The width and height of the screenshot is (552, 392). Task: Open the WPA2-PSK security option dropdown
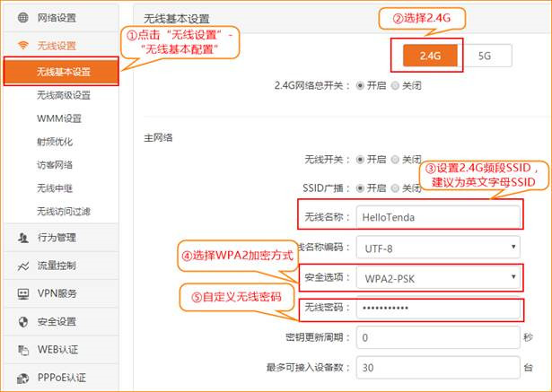coord(438,277)
